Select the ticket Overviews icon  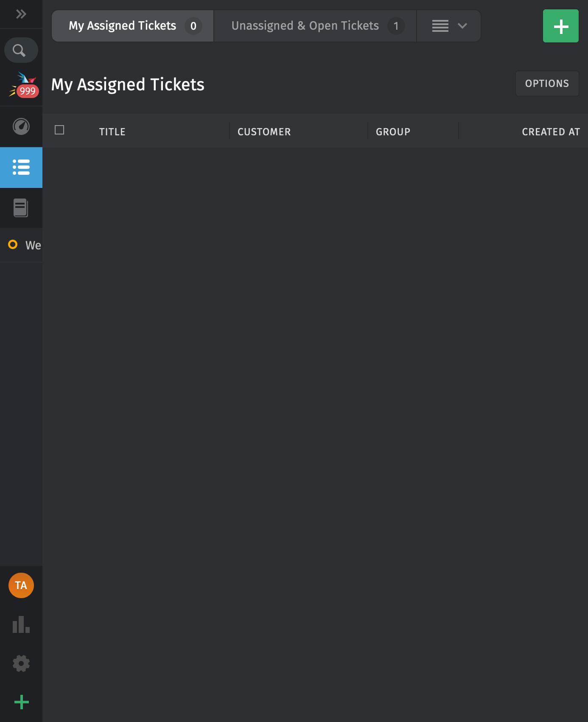click(x=21, y=168)
